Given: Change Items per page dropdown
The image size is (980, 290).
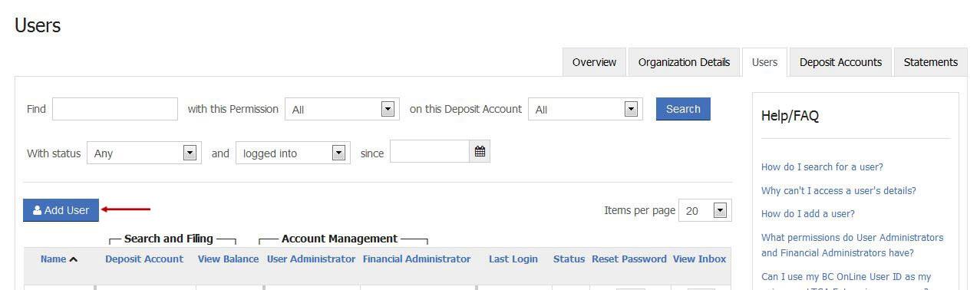Looking at the screenshot, I should point(705,210).
